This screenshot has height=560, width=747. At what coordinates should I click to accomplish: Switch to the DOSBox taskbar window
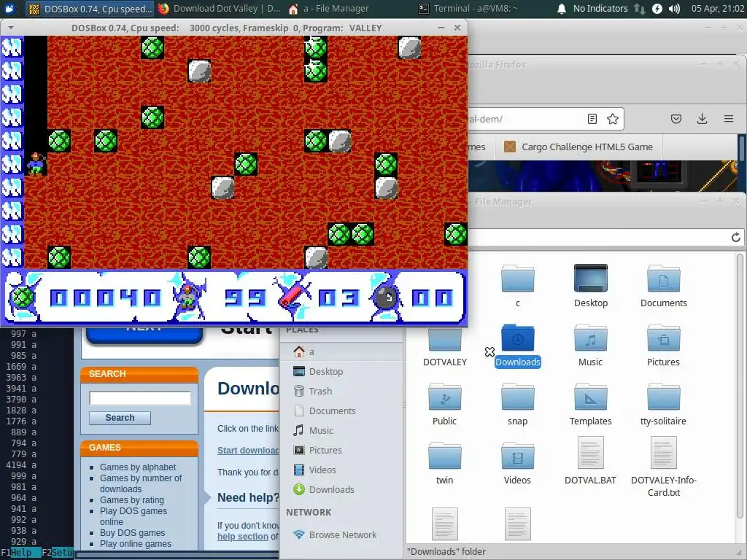pyautogui.click(x=90, y=9)
